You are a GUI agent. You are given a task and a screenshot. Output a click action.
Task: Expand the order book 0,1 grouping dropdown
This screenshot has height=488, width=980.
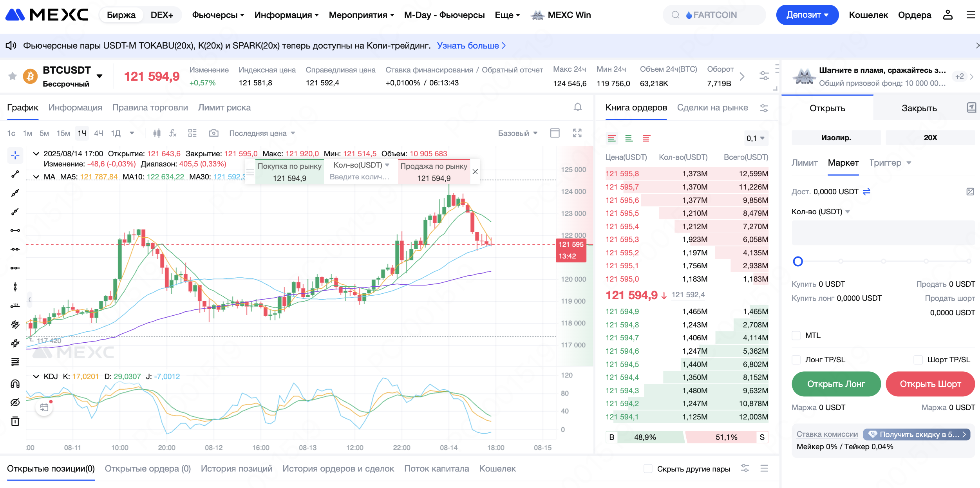pos(756,138)
